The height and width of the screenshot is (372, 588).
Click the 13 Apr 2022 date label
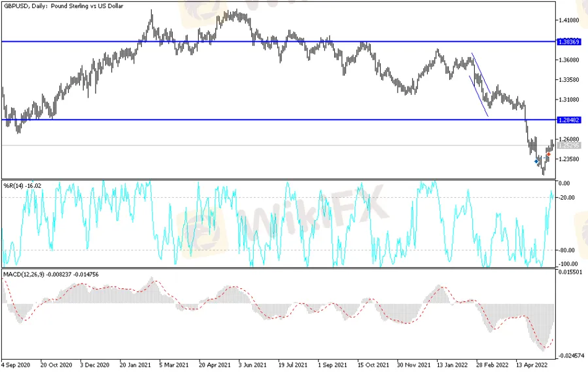(528, 365)
